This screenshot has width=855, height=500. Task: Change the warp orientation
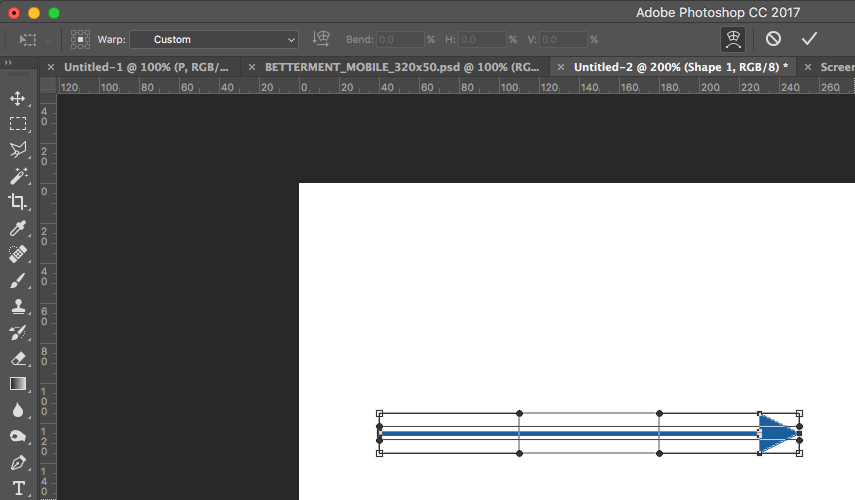pyautogui.click(x=322, y=39)
